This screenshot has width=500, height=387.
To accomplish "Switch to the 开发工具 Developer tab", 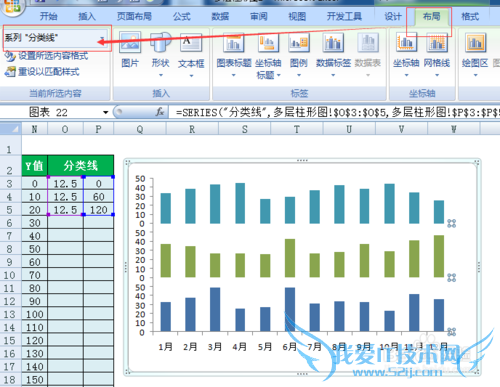I will tap(344, 16).
